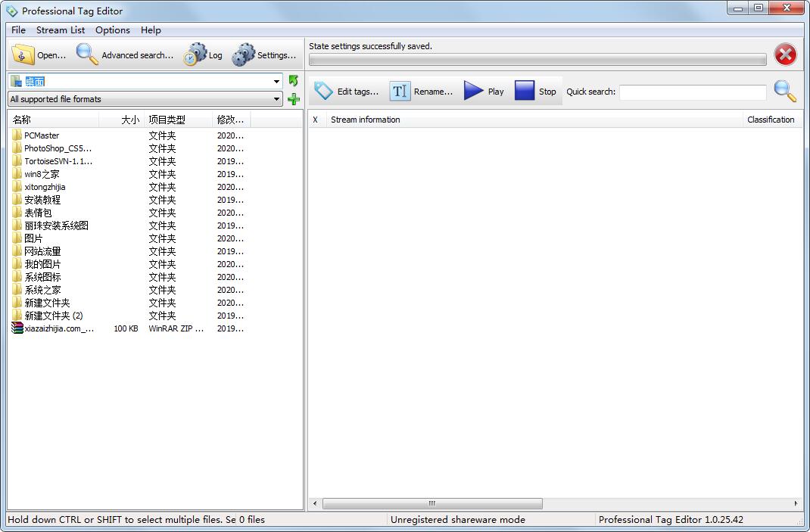Click the state settings progress bar
Image resolution: width=810 pixels, height=532 pixels.
[x=537, y=59]
